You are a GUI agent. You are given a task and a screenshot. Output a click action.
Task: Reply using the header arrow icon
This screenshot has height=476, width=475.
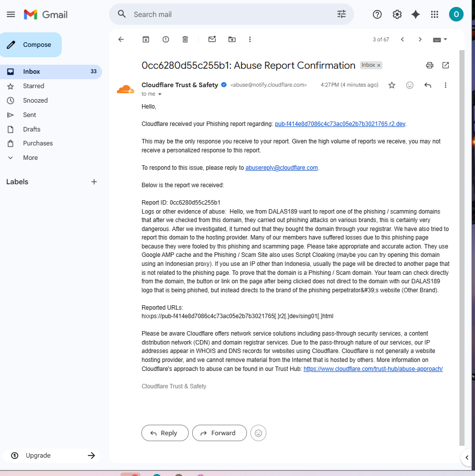(x=428, y=85)
